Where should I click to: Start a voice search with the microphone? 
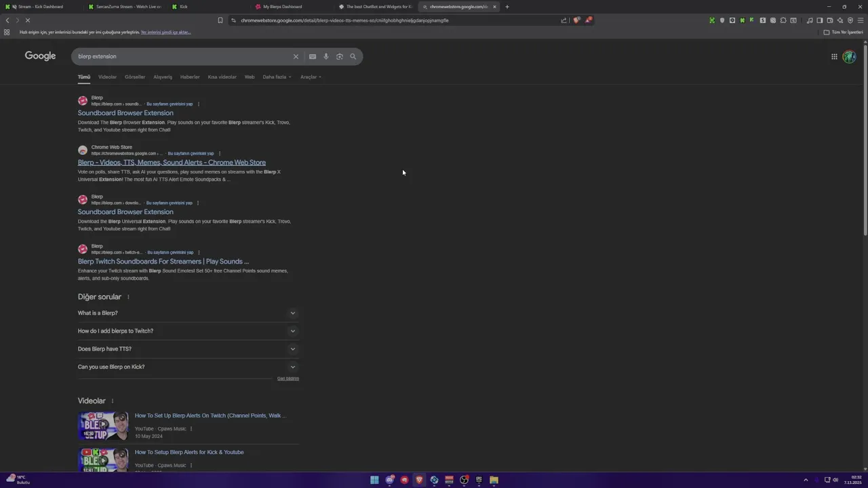[326, 56]
